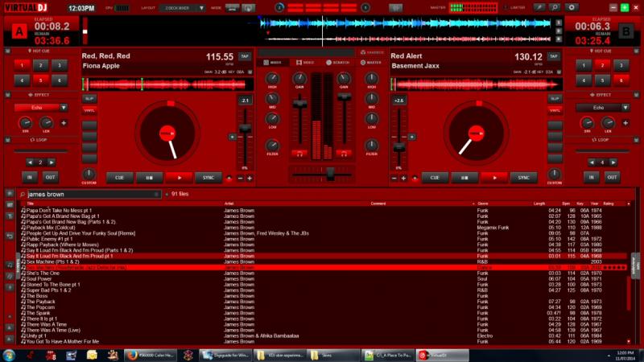Viewport: 644px width, 362px height.
Task: Toggle headphone cue for right mixer channel
Action: point(344,154)
